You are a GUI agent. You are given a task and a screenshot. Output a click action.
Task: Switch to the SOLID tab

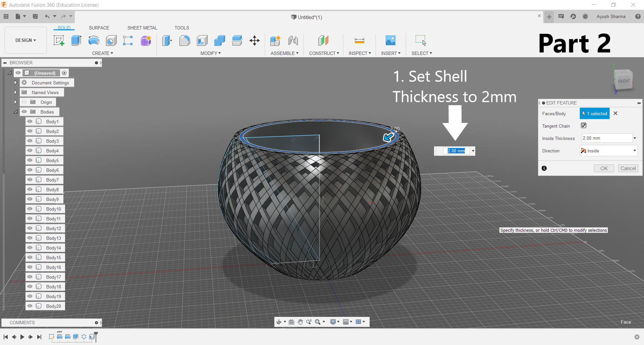[x=64, y=28]
